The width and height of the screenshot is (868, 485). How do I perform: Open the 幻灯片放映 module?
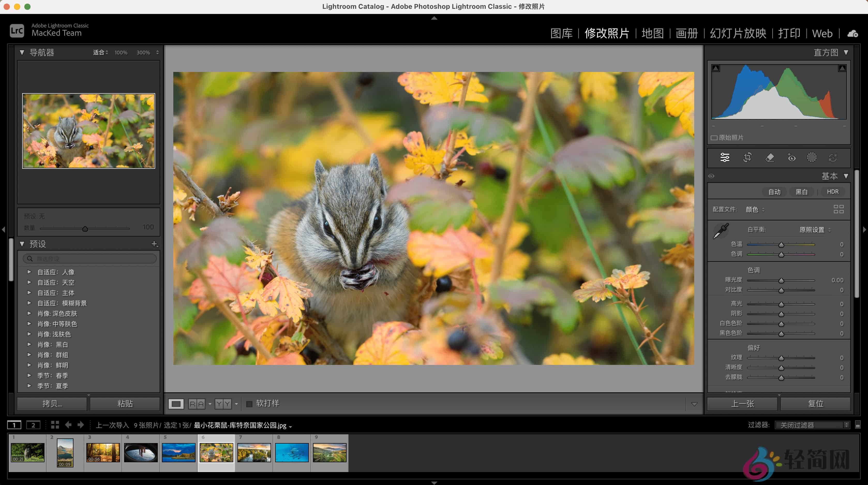(738, 33)
